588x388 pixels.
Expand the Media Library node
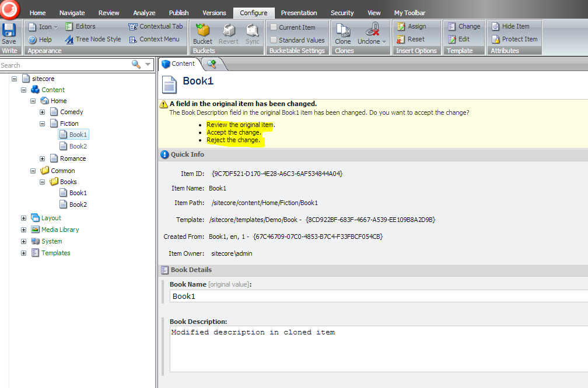click(23, 230)
